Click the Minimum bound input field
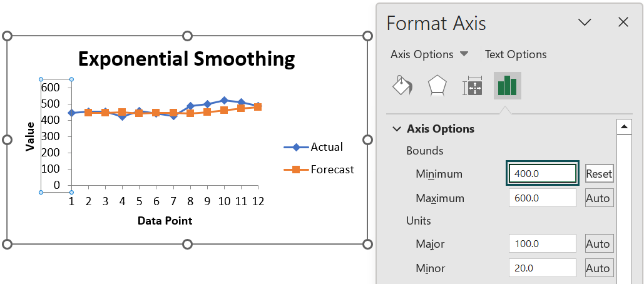 pyautogui.click(x=542, y=173)
